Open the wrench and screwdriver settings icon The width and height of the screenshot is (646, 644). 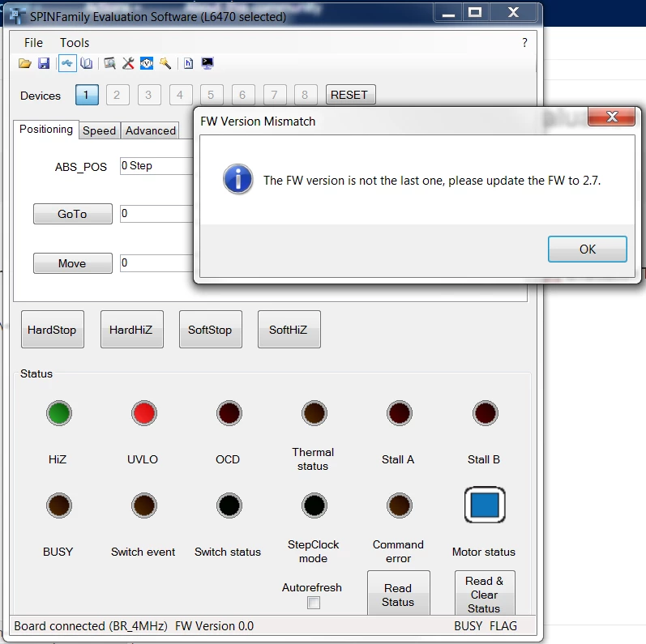point(128,63)
